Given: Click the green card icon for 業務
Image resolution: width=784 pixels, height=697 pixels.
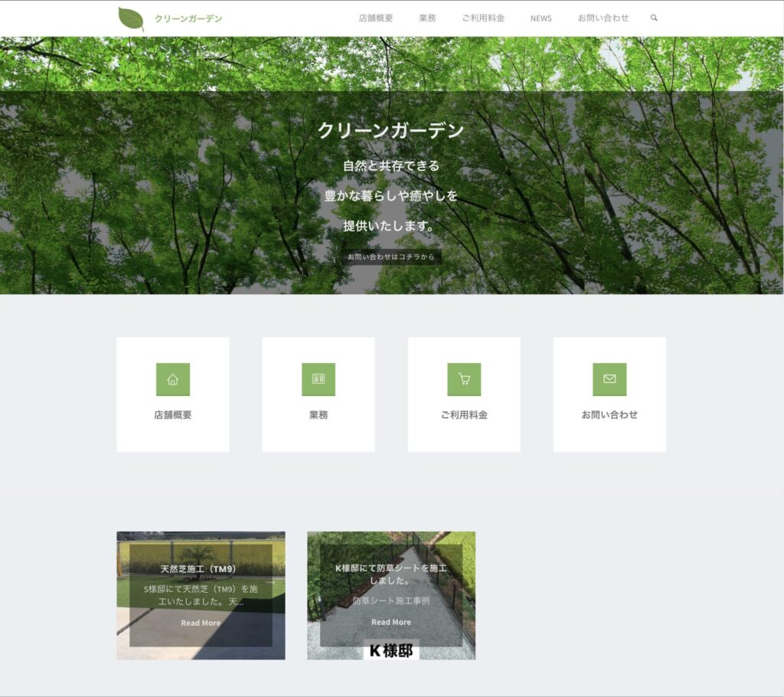Looking at the screenshot, I should 318,379.
